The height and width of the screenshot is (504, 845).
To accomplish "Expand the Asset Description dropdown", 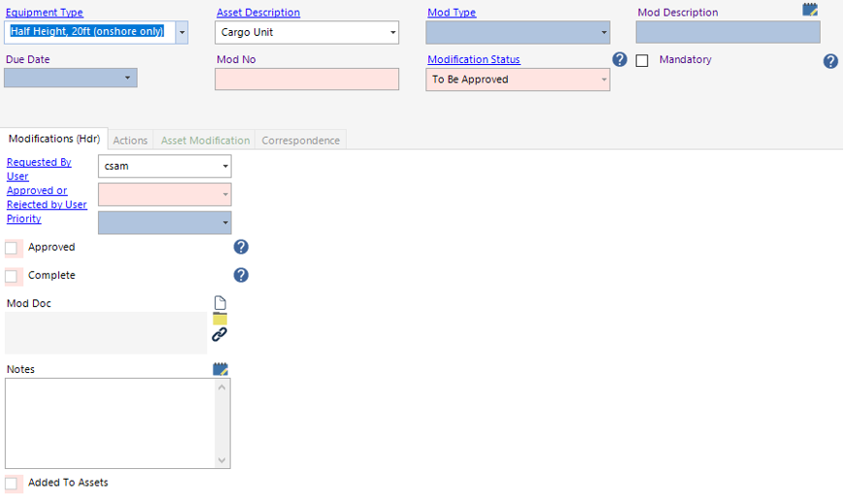I will pyautogui.click(x=392, y=33).
